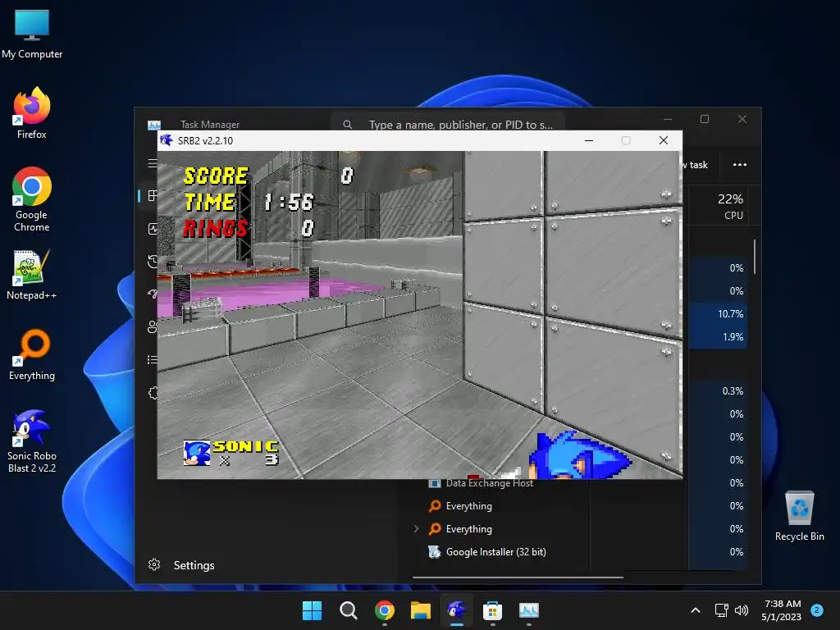Click the Sonic lives icon in game
Screen dimensions: 840x630
click(x=197, y=453)
